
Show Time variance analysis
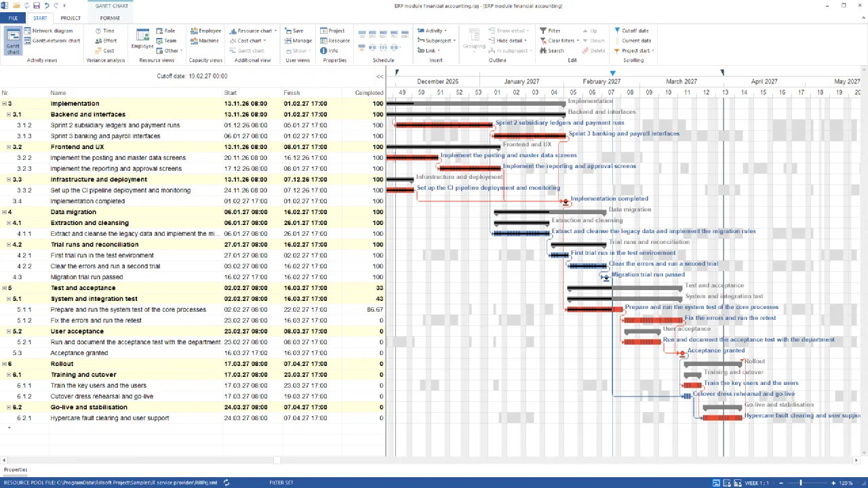(104, 30)
